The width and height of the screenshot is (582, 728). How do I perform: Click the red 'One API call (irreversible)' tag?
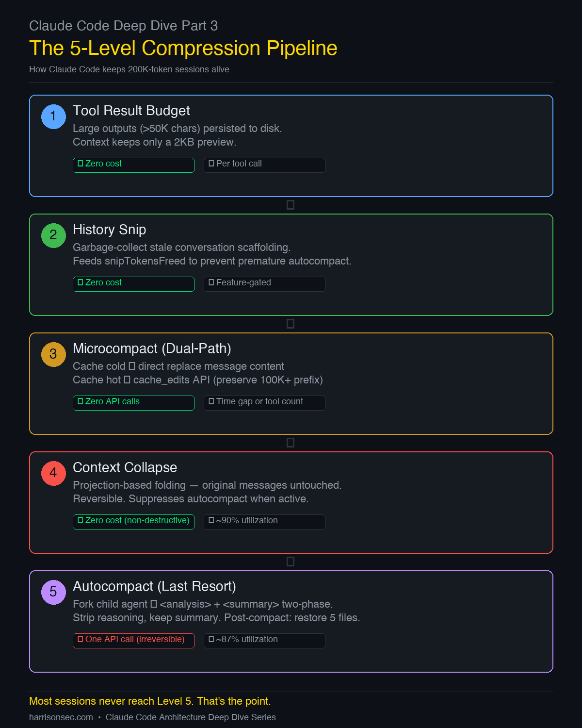[x=133, y=640]
